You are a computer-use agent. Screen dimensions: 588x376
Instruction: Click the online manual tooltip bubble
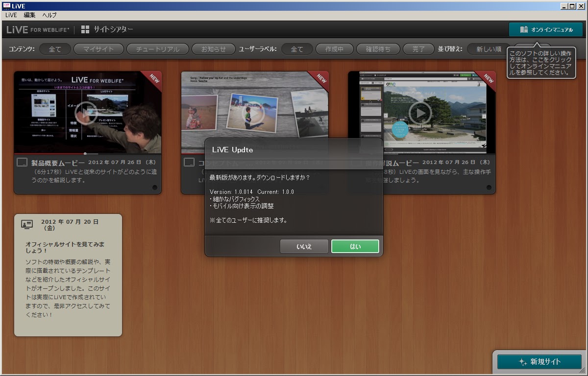coord(541,63)
